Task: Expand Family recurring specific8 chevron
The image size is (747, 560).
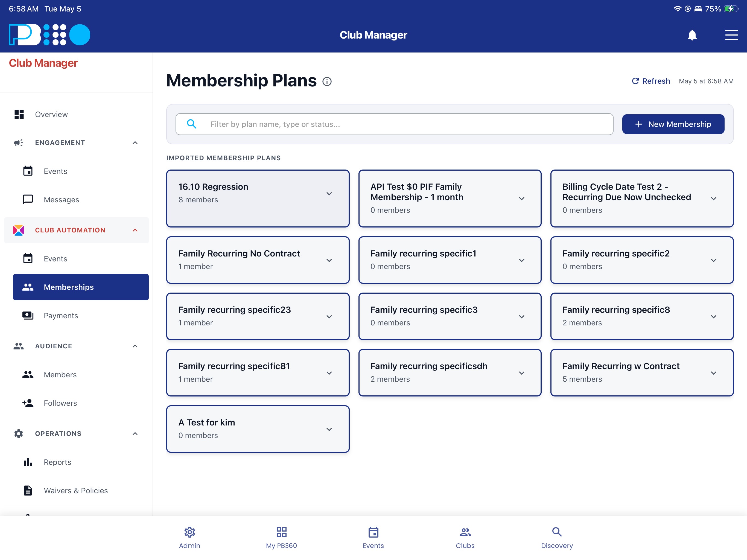Action: point(714,317)
